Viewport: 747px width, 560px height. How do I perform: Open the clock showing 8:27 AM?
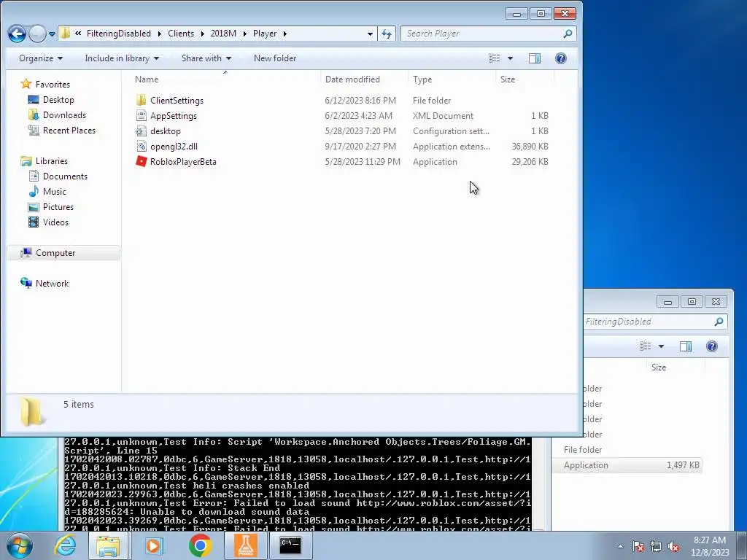(x=710, y=545)
